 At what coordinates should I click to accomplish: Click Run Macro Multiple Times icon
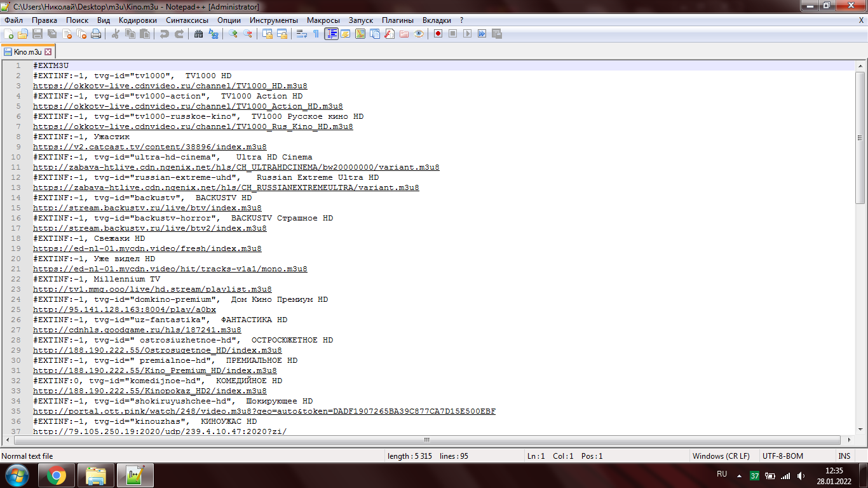pyautogui.click(x=482, y=34)
